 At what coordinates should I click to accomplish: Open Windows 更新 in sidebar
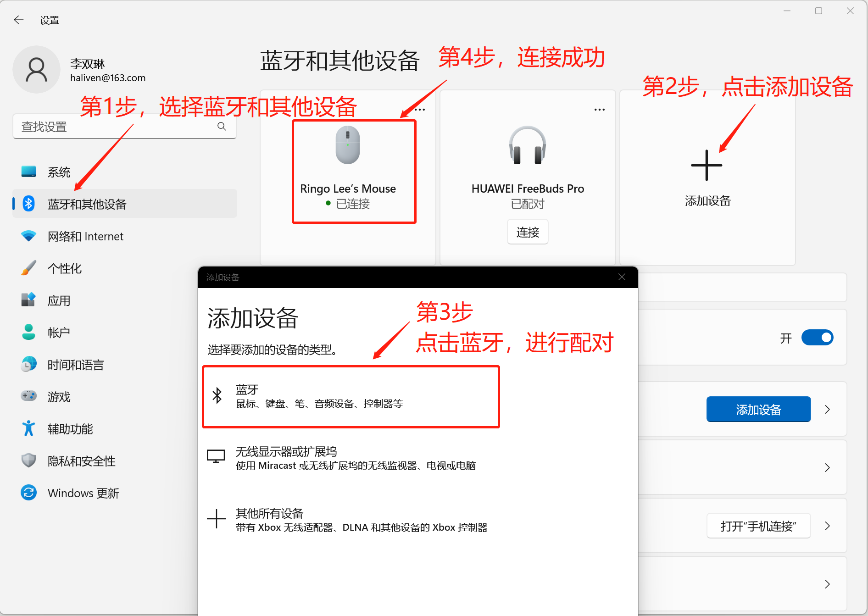pyautogui.click(x=83, y=493)
